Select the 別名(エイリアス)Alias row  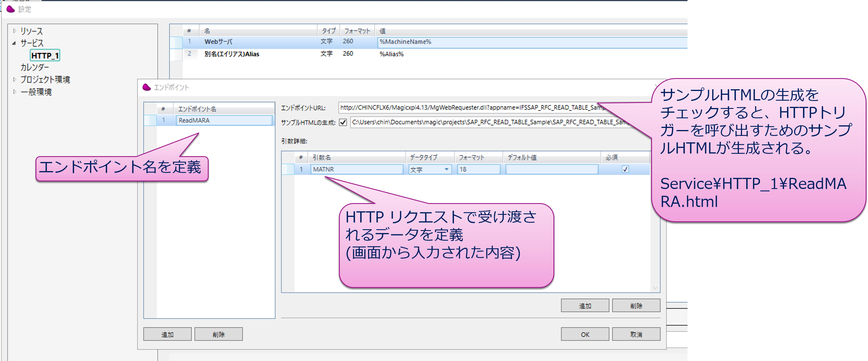tap(232, 54)
